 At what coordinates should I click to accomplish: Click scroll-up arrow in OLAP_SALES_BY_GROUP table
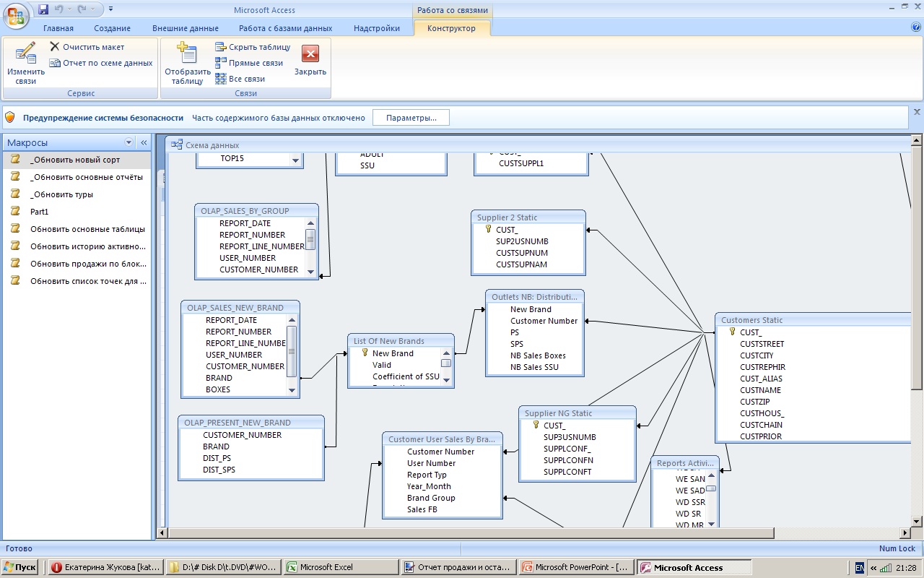311,223
